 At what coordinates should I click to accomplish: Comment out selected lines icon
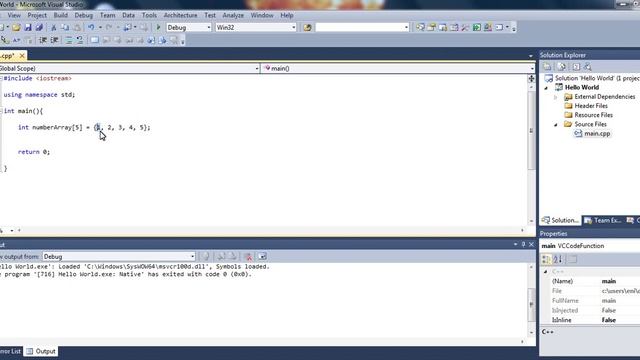pyautogui.click(x=69, y=40)
